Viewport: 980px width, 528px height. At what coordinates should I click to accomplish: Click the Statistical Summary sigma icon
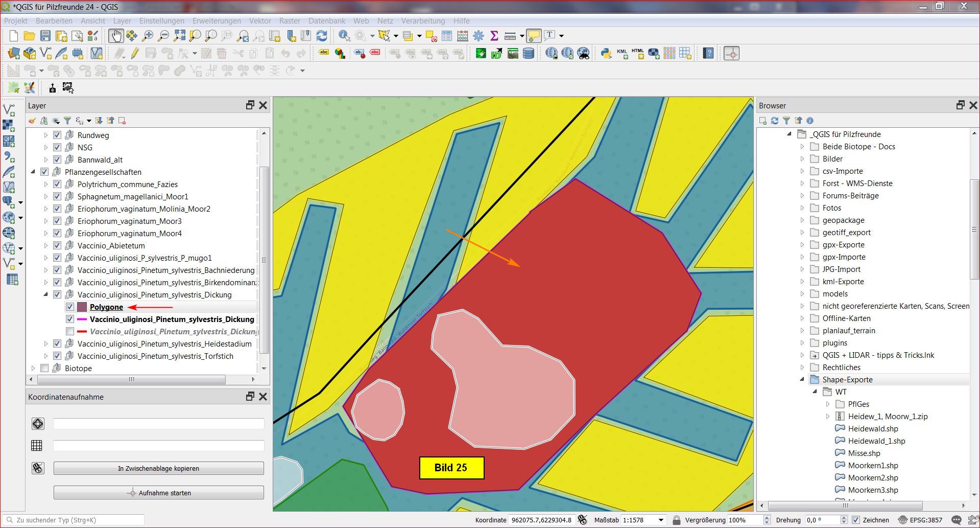[494, 36]
